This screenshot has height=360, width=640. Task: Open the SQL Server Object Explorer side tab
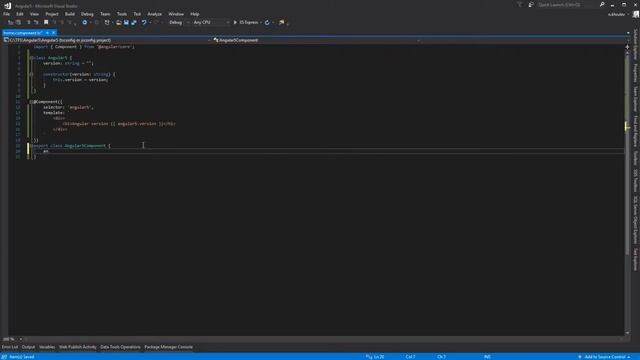click(x=636, y=220)
